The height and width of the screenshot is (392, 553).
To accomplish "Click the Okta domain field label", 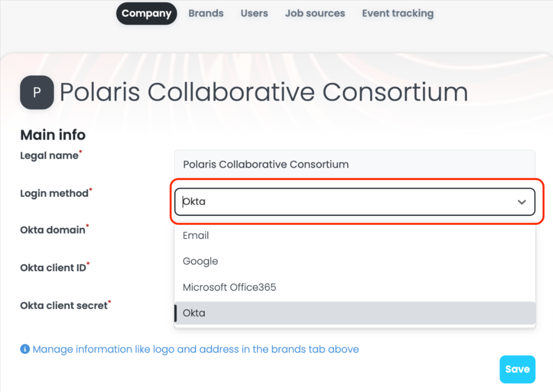I will pyautogui.click(x=52, y=229).
